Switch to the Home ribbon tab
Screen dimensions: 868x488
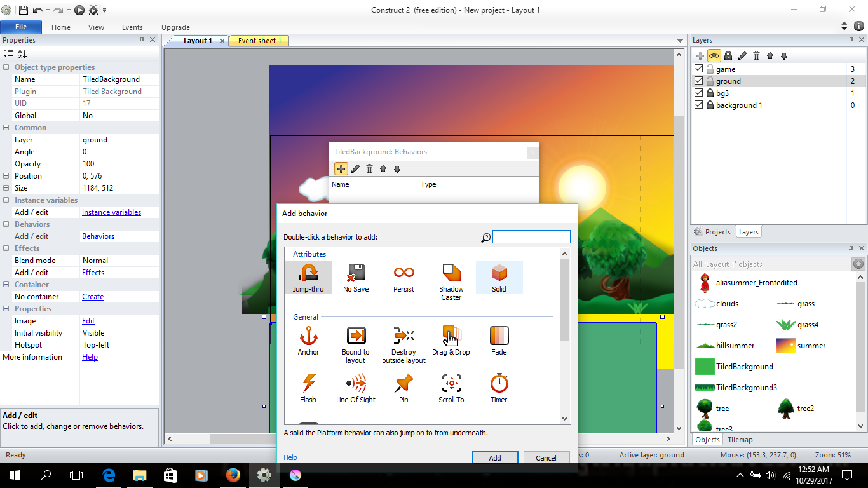coord(61,27)
